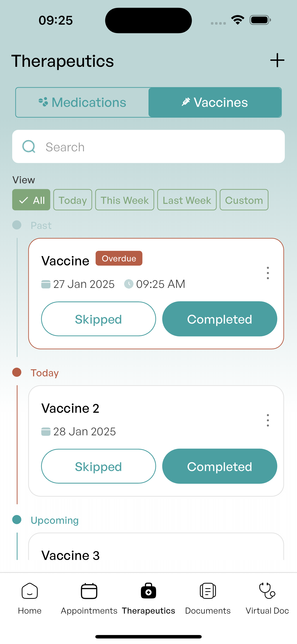Open options menu for Vaccine 2
This screenshot has height=644, width=297.
pos(268,420)
